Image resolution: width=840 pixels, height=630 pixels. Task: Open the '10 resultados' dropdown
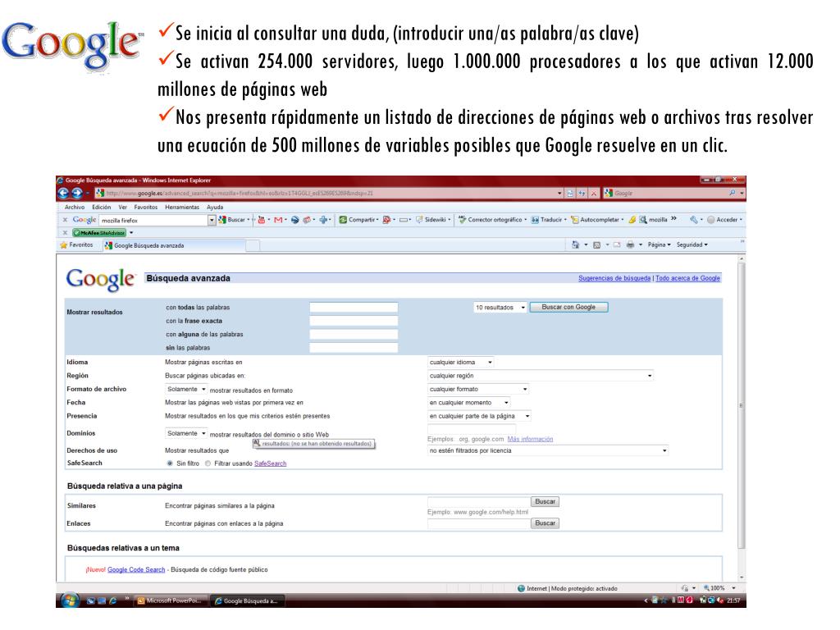click(x=500, y=308)
